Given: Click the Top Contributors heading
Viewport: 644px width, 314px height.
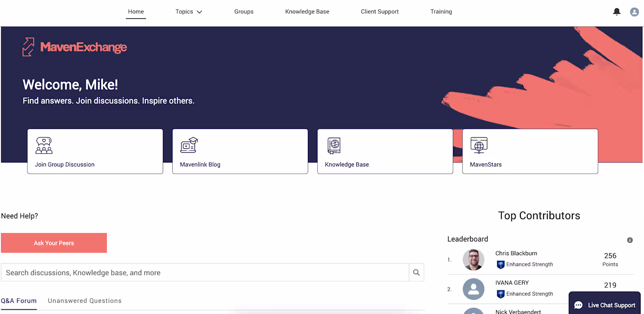Looking at the screenshot, I should tap(539, 215).
